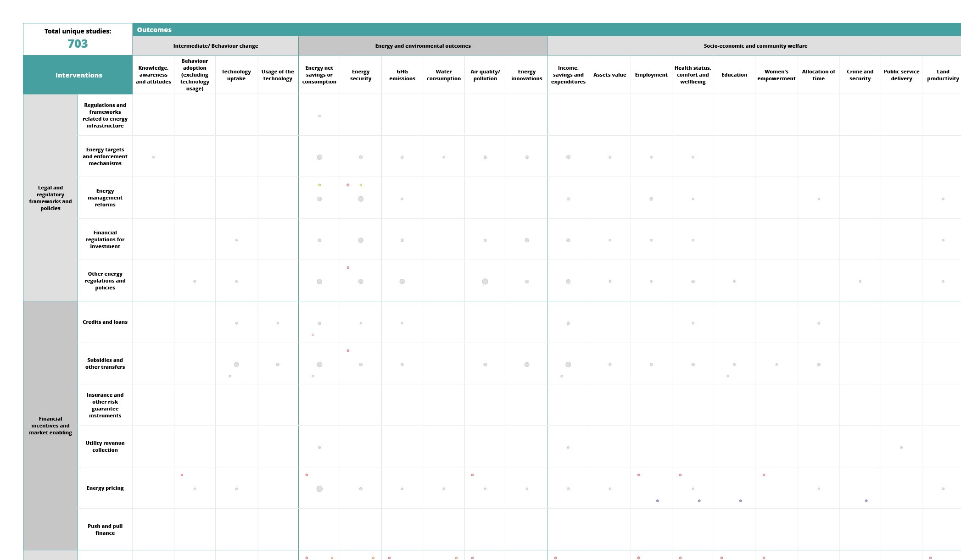Select the Energy and environmental outcomes group header
Image resolution: width=961 pixels, height=560 pixels.
[423, 46]
